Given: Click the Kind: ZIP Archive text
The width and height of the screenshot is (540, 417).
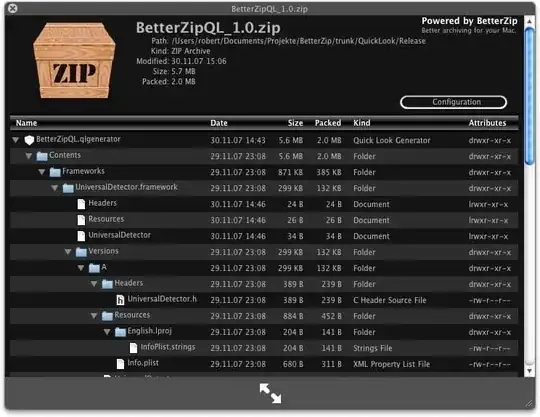Looking at the screenshot, I should [180, 51].
